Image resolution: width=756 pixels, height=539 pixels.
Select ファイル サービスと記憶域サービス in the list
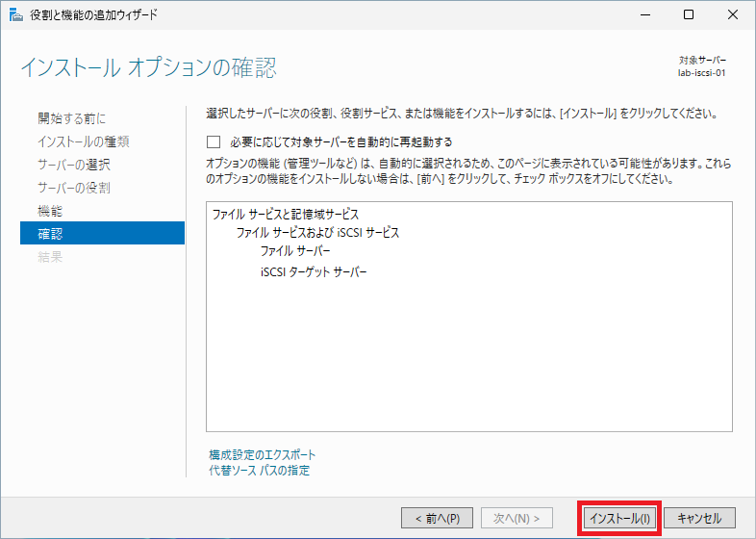coord(286,215)
